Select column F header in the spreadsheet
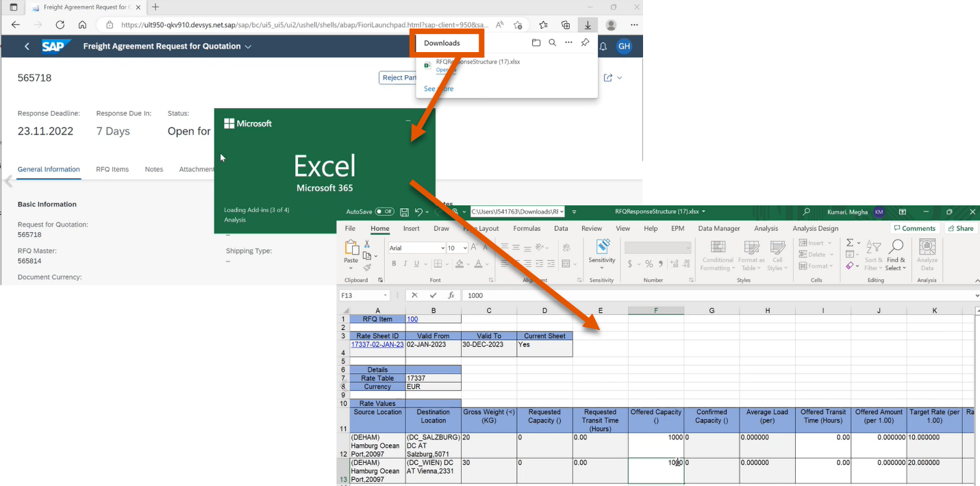980x486 pixels. pos(656,311)
